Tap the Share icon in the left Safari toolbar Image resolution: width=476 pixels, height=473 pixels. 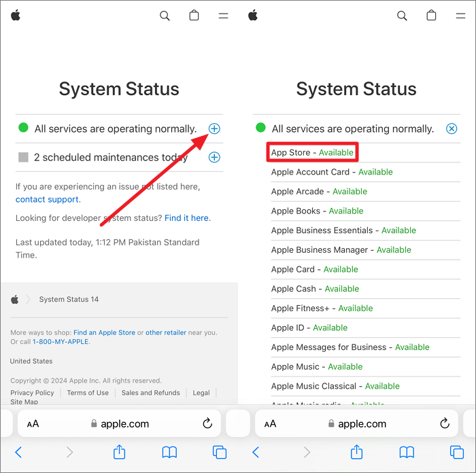[x=119, y=452]
